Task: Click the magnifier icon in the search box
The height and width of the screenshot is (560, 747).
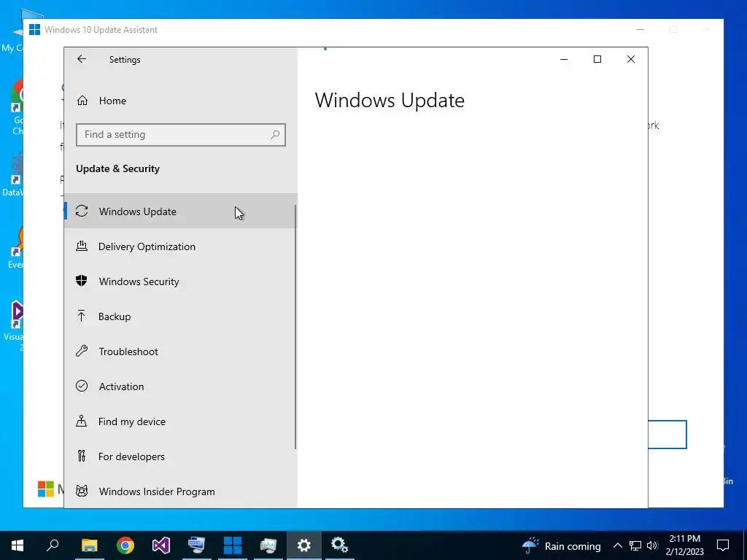Action: point(275,135)
